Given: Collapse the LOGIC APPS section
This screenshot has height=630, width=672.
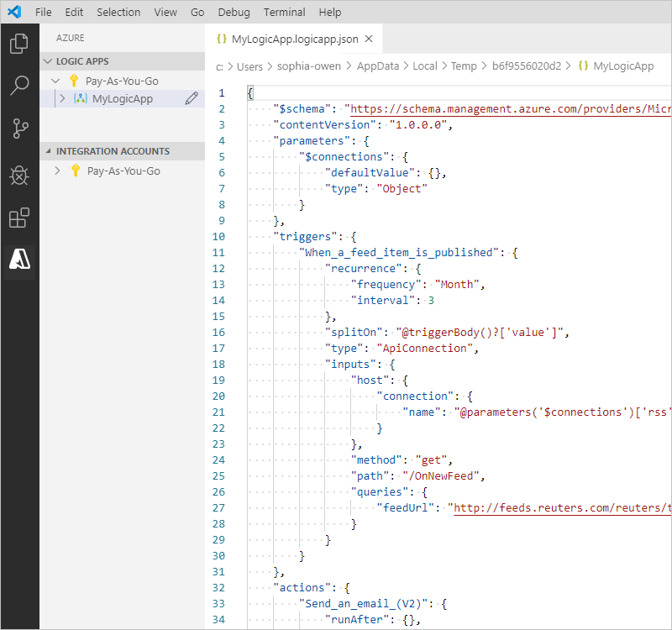Looking at the screenshot, I should (49, 61).
